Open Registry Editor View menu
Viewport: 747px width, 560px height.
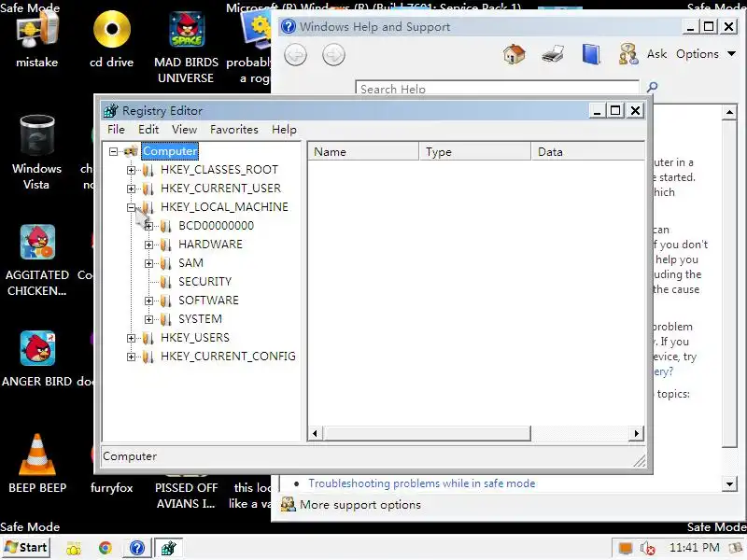click(184, 130)
